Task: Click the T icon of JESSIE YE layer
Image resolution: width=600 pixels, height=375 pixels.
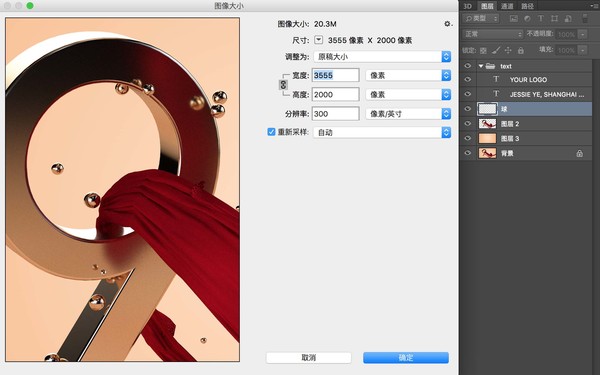Action: point(496,94)
